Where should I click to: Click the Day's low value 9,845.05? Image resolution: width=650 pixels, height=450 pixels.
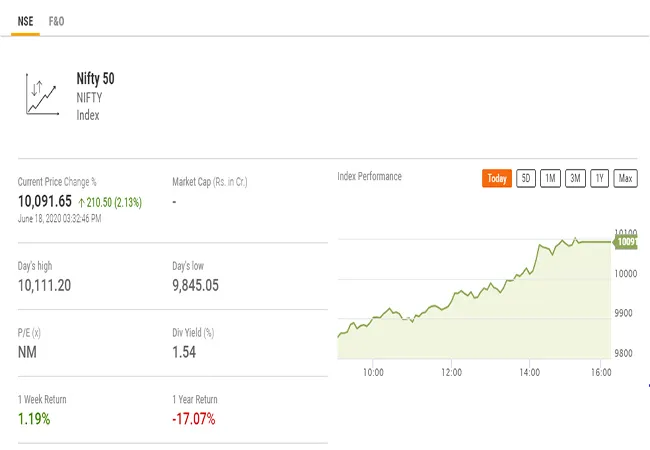pyautogui.click(x=195, y=285)
